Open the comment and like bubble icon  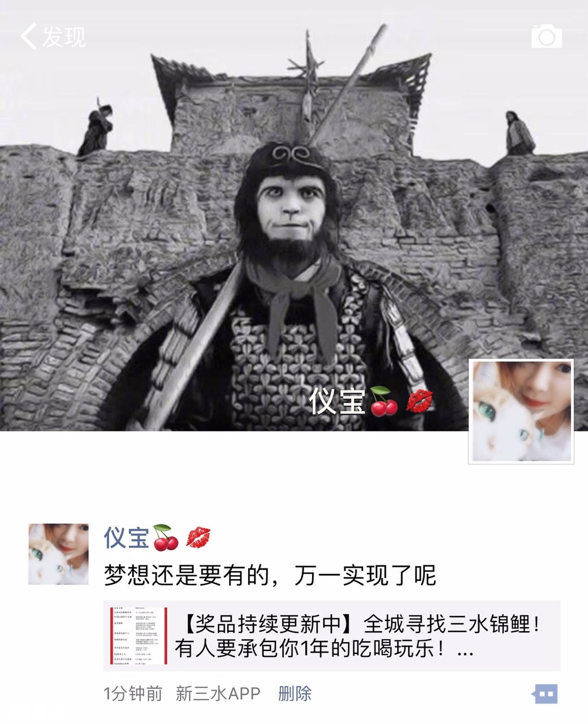point(544,693)
